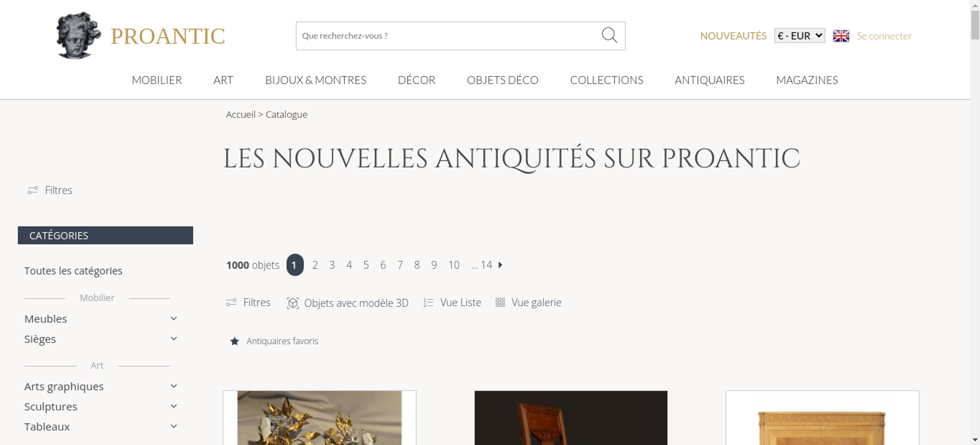This screenshot has width=980, height=445.
Task: Go to page 5 of results
Action: (x=366, y=265)
